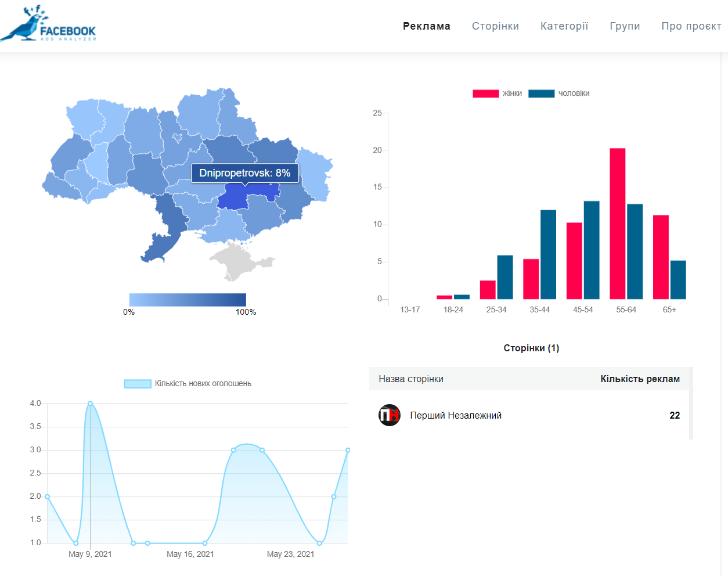The image size is (728, 576).
Task: Navigate to the Групи section
Action: coord(625,26)
